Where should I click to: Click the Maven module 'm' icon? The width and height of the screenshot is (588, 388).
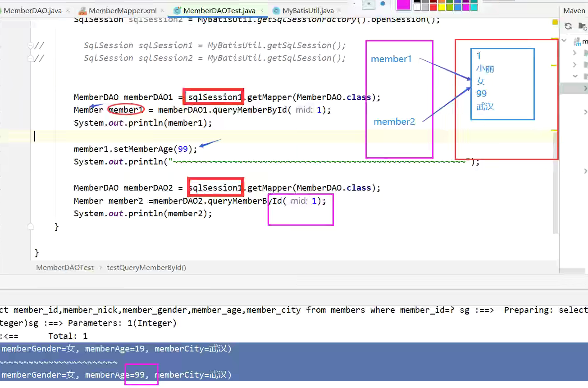tap(577, 41)
